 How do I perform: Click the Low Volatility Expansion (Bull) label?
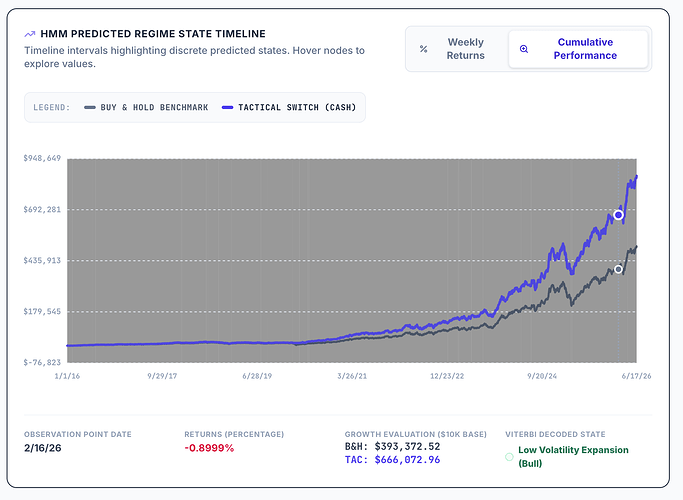coord(573,456)
